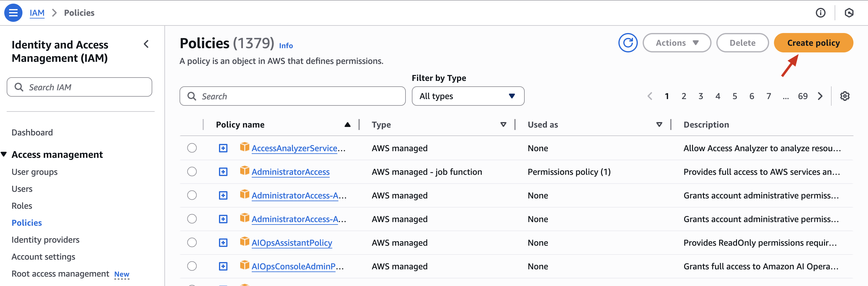This screenshot has width=868, height=286.
Task: Click the policies Search field
Action: [x=292, y=96]
